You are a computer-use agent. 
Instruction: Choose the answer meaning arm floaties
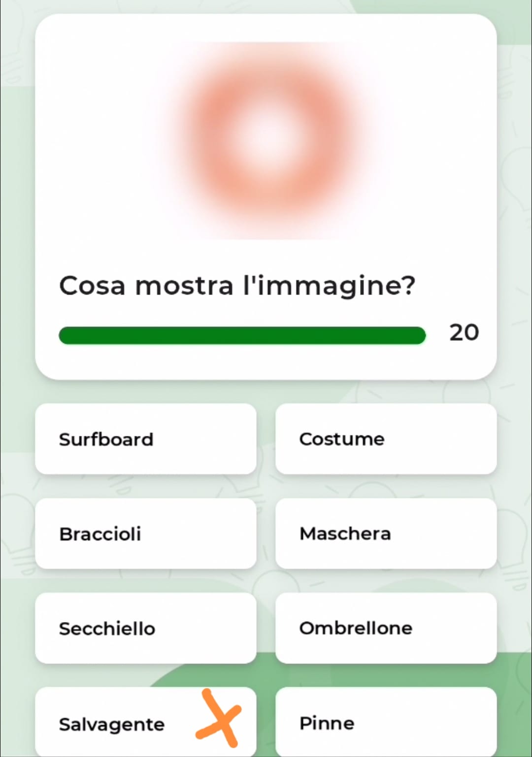[145, 533]
